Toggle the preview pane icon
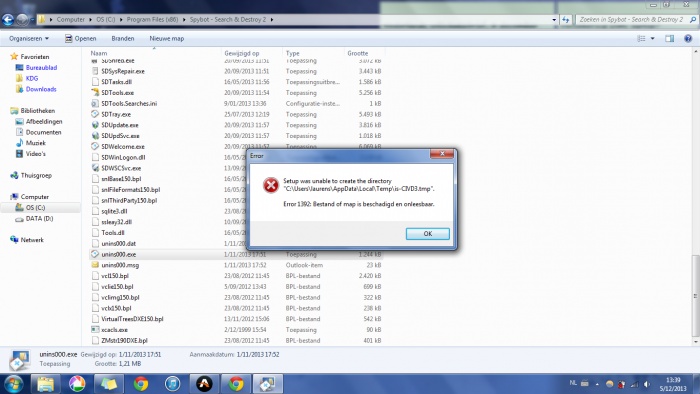Image resolution: width=700 pixels, height=394 pixels. click(x=670, y=39)
